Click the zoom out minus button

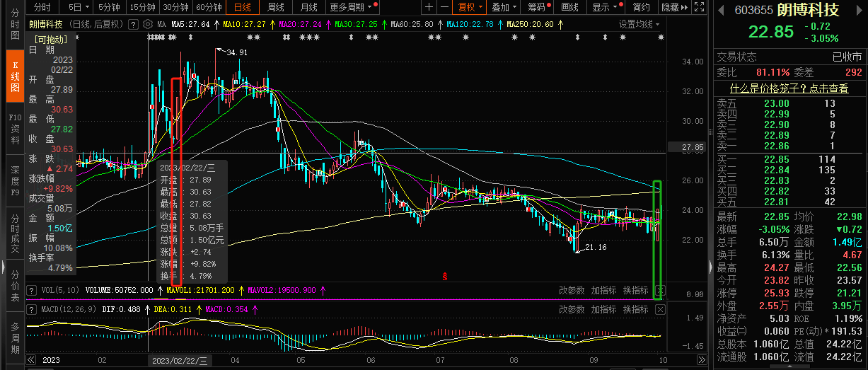(444, 7)
